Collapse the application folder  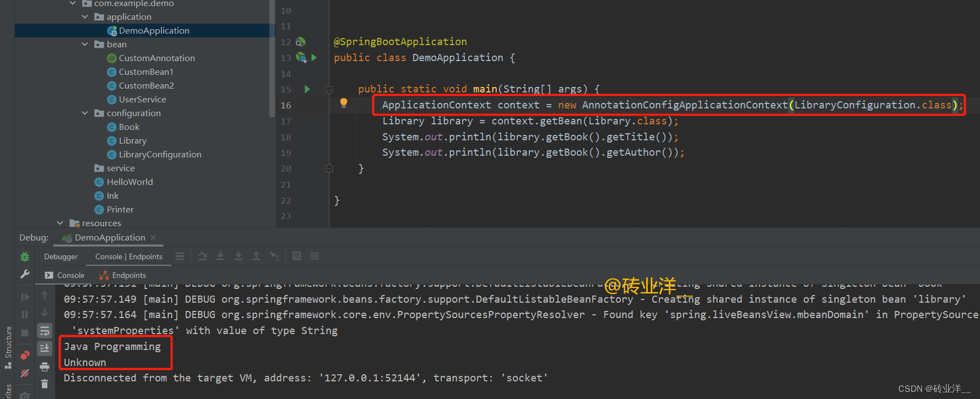click(x=85, y=17)
